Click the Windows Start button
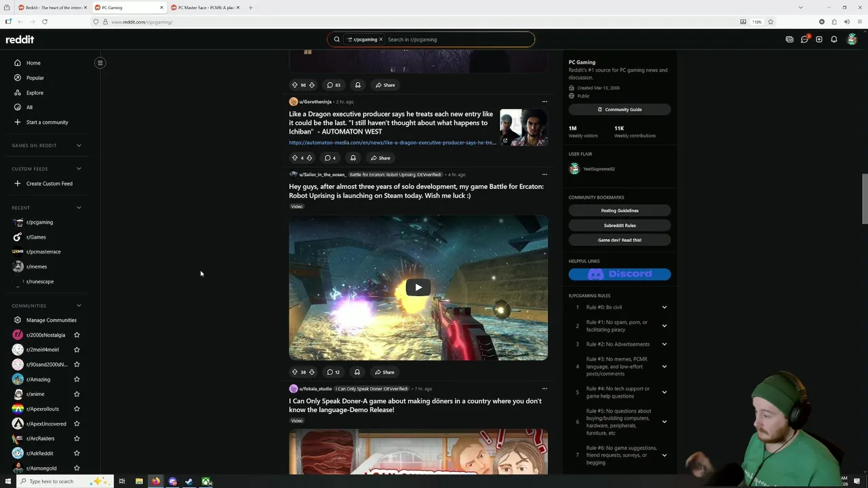This screenshot has height=488, width=868. (8, 481)
